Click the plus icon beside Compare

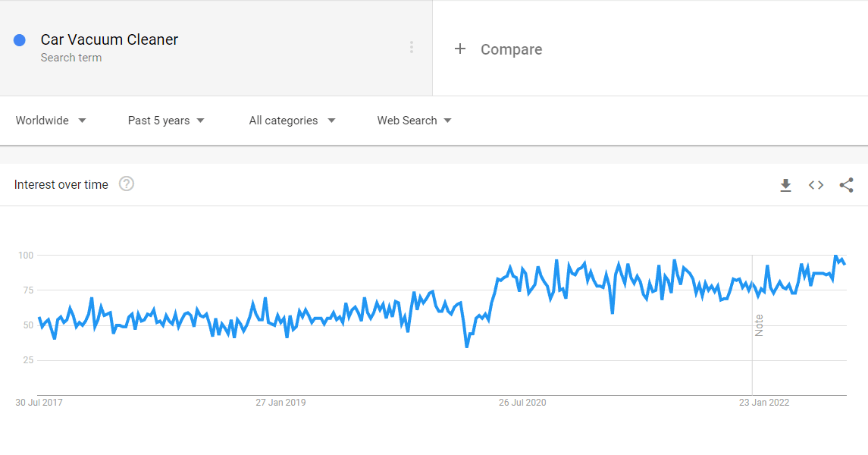pyautogui.click(x=460, y=49)
